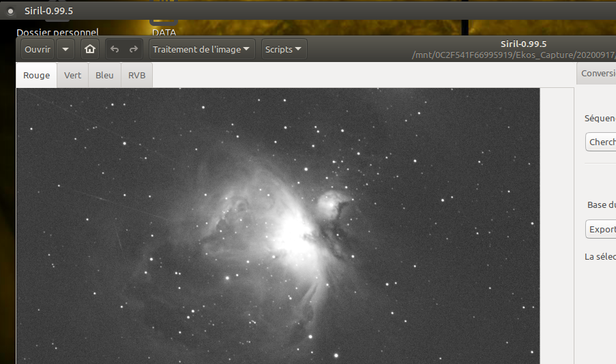Click the window menu dot left of Siril-0.99.5 title
The height and width of the screenshot is (364, 616).
[x=11, y=12]
